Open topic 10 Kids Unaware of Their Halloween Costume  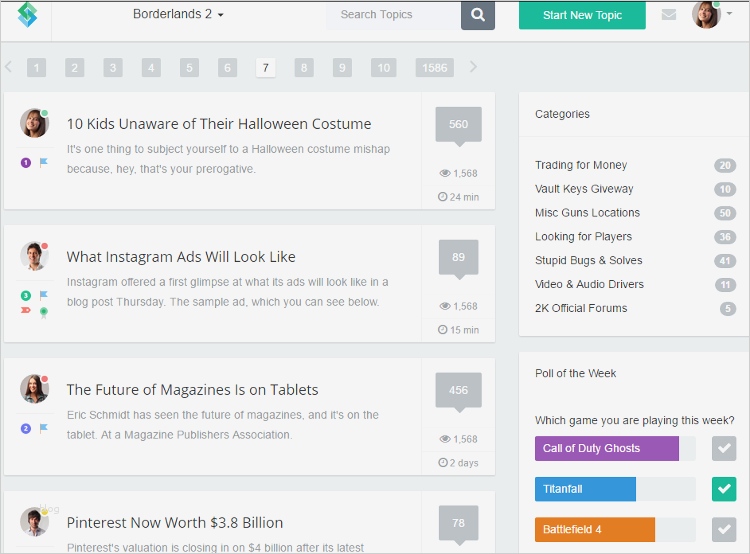(x=219, y=124)
